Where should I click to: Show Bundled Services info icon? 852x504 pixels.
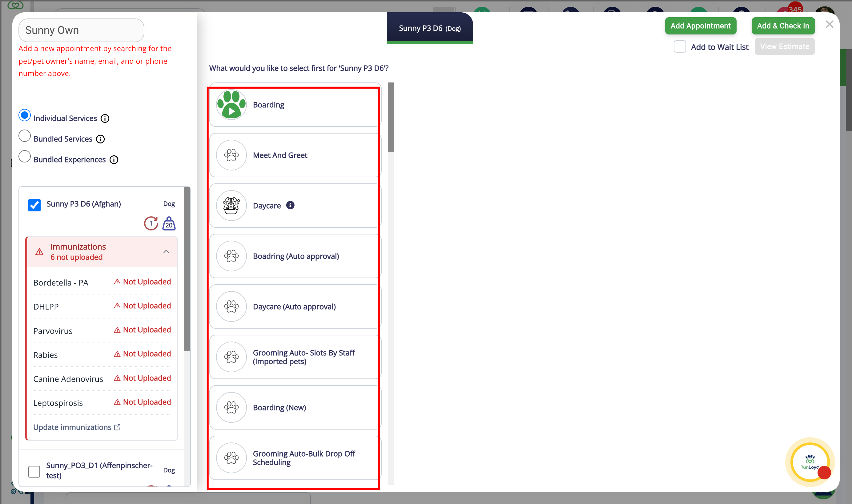(100, 139)
